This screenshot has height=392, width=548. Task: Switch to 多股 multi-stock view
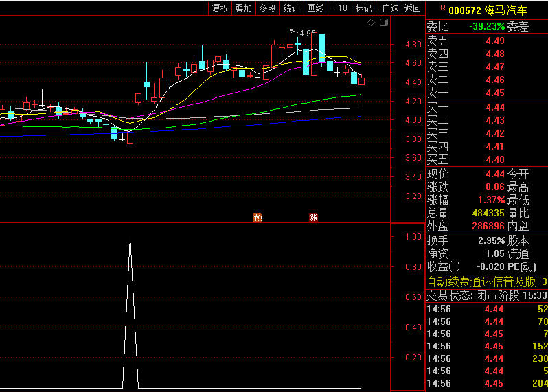pyautogui.click(x=267, y=8)
